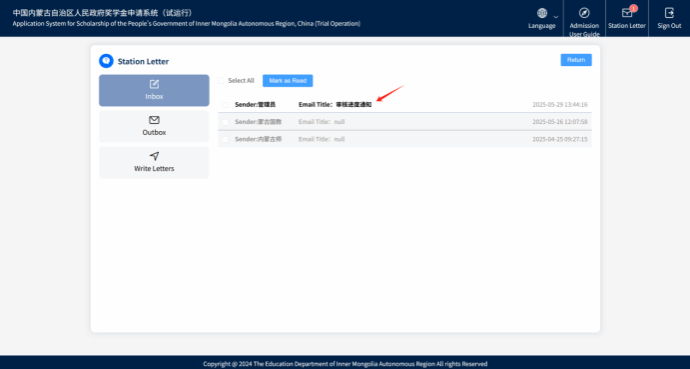Expand the Language dropdown chevron

click(x=556, y=17)
